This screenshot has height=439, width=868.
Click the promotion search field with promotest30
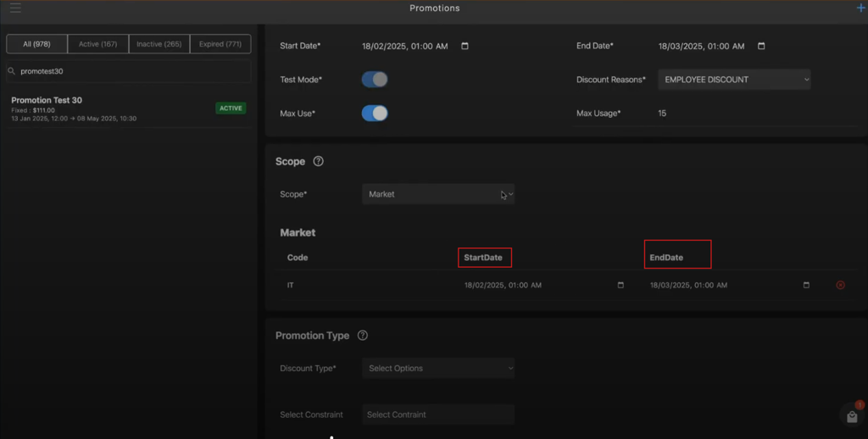tap(129, 71)
